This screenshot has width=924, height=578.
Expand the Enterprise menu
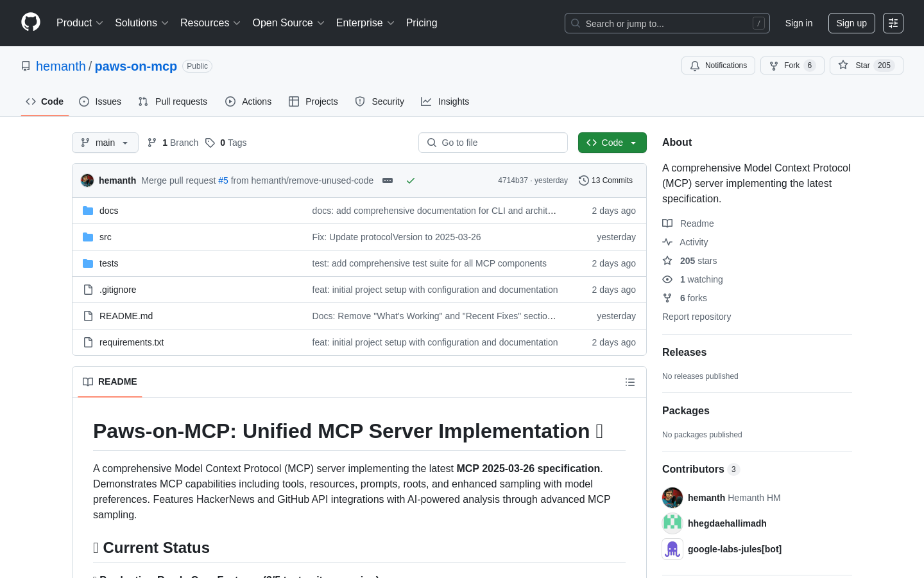coord(365,23)
